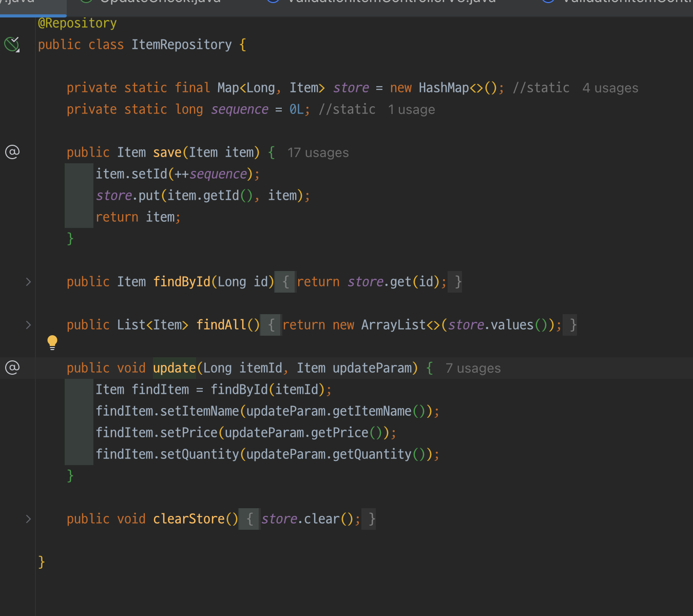Expand the folded clearStore method with gutter chevron
The image size is (693, 616).
pyautogui.click(x=28, y=519)
